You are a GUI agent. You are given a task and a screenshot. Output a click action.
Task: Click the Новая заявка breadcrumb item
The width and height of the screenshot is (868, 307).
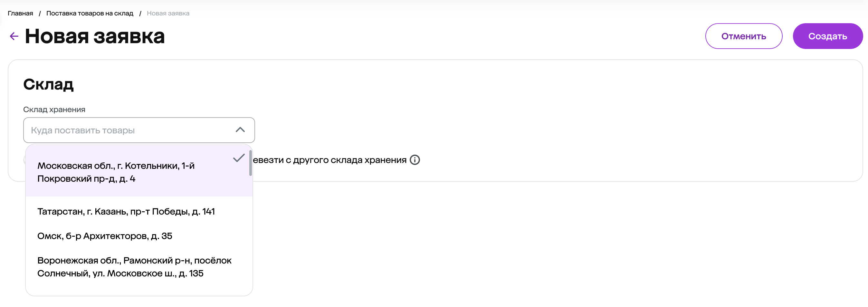point(168,13)
